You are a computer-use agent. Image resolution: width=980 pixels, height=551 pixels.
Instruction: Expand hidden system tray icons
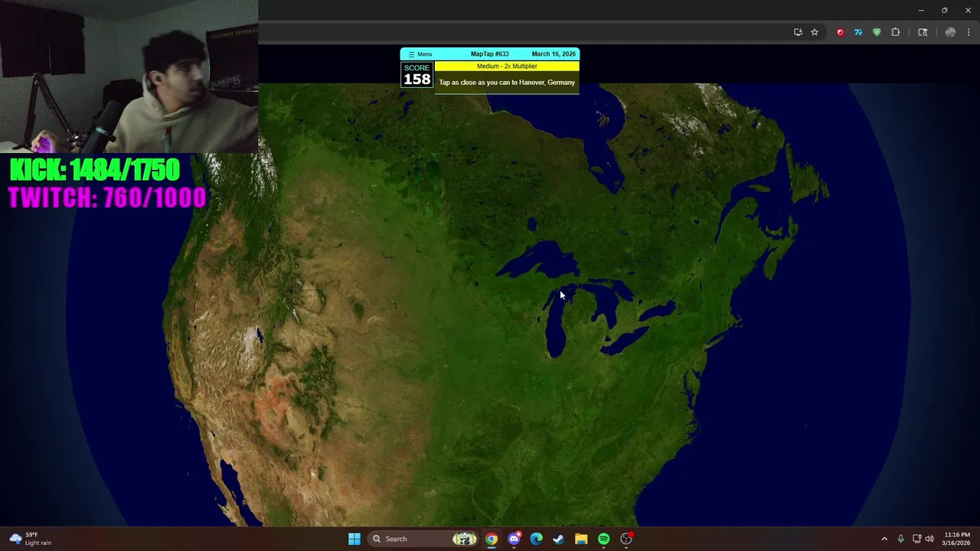click(884, 539)
